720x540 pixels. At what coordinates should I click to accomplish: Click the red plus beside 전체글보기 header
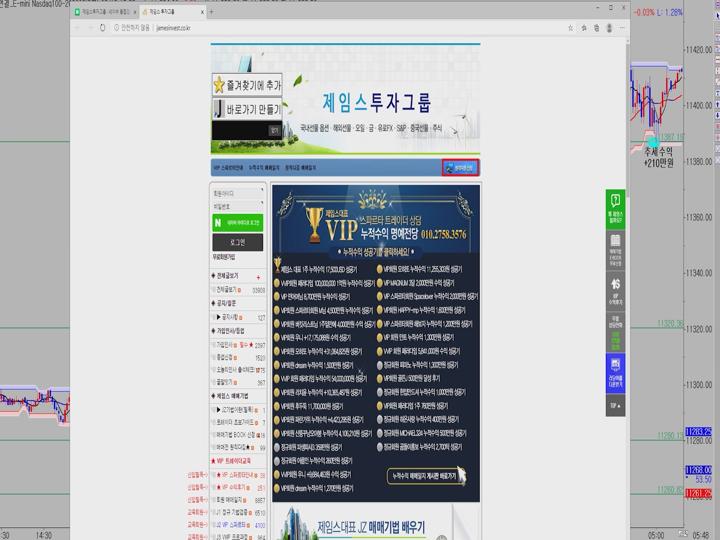click(258, 277)
